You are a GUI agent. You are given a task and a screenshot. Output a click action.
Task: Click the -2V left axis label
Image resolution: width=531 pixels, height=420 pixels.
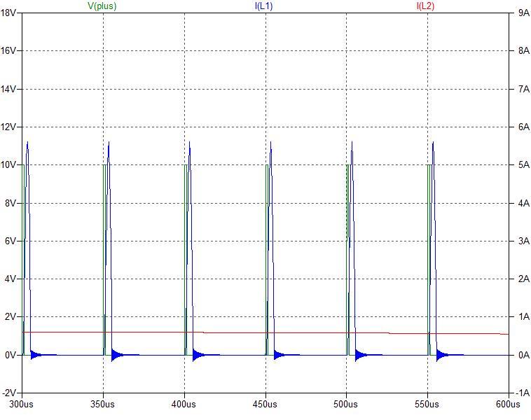click(x=9, y=393)
